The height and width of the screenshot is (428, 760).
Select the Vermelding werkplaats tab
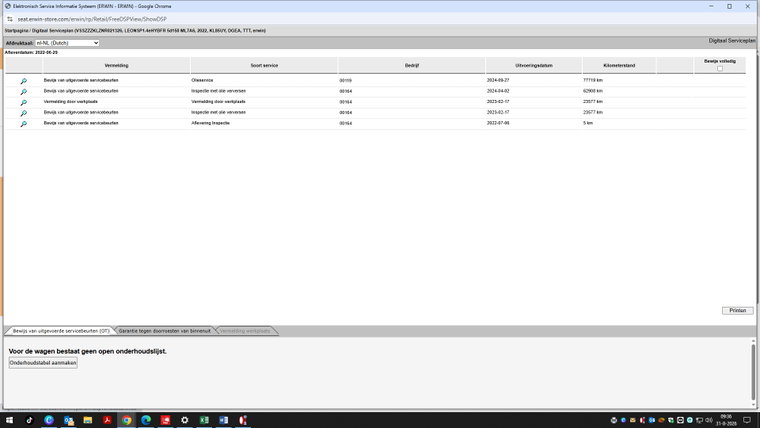click(x=245, y=331)
